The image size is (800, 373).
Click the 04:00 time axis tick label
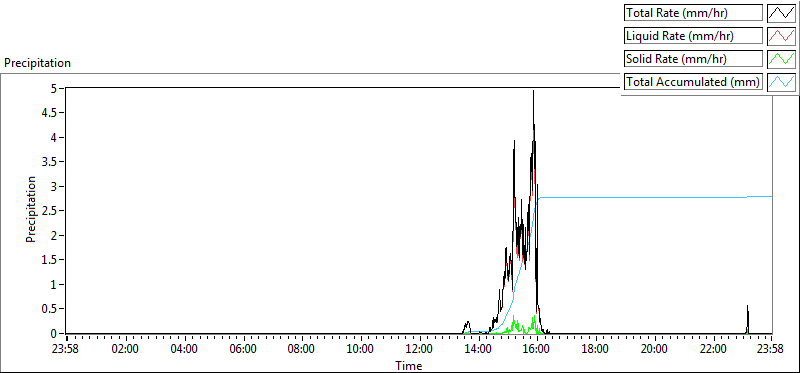(x=184, y=350)
